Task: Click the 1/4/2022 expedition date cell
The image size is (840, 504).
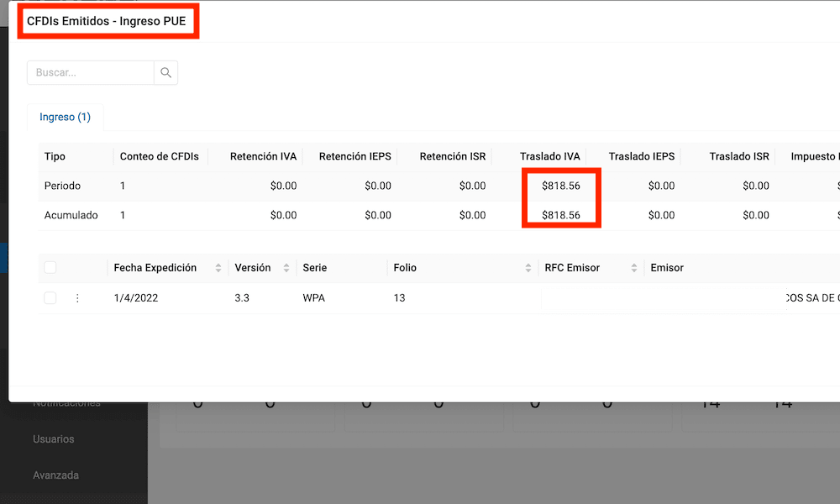Action: tap(136, 298)
